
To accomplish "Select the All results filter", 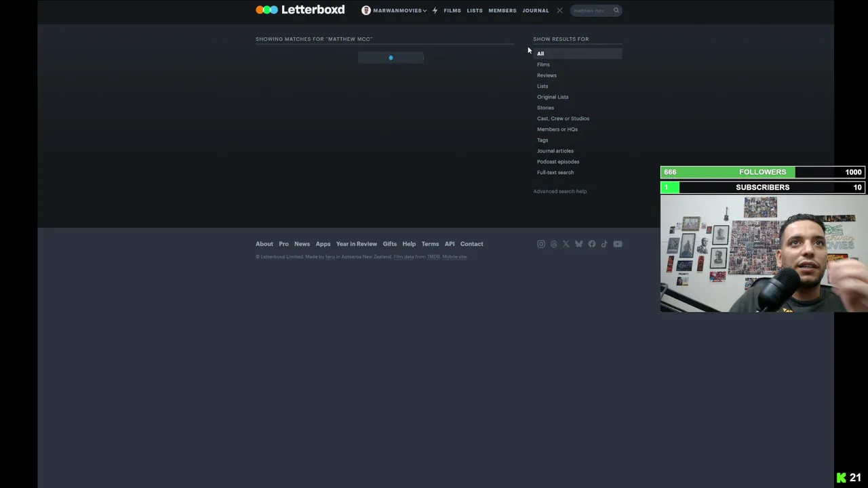I will [578, 54].
